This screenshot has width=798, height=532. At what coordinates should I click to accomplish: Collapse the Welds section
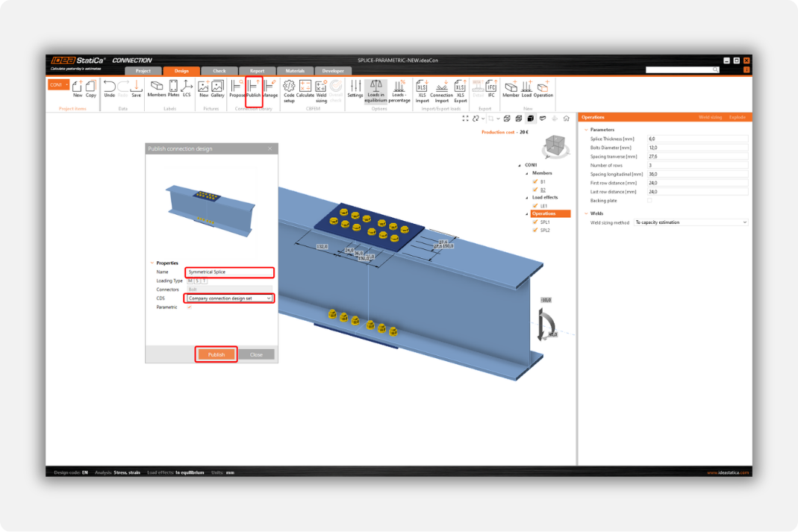coord(586,213)
